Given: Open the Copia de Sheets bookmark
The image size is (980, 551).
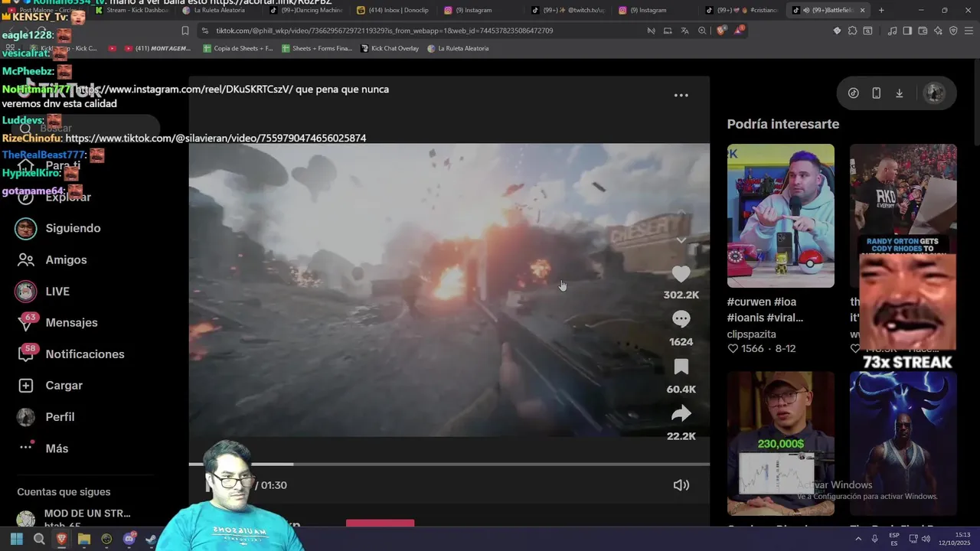Looking at the screenshot, I should [237, 48].
